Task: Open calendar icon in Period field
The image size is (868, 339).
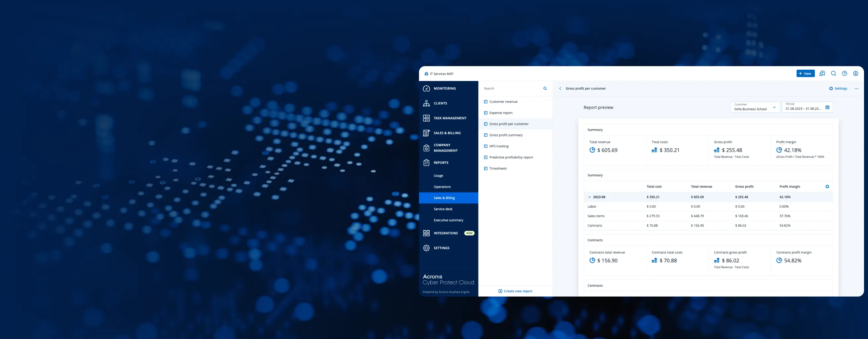Action: [x=827, y=107]
